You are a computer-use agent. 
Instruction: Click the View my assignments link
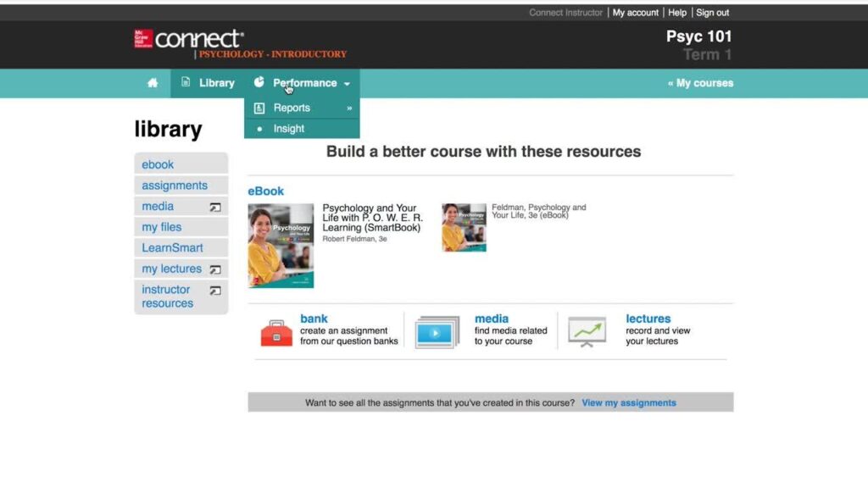628,402
